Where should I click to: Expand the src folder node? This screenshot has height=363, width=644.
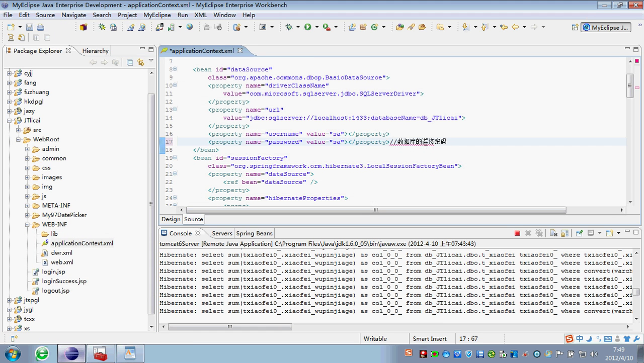point(18,130)
